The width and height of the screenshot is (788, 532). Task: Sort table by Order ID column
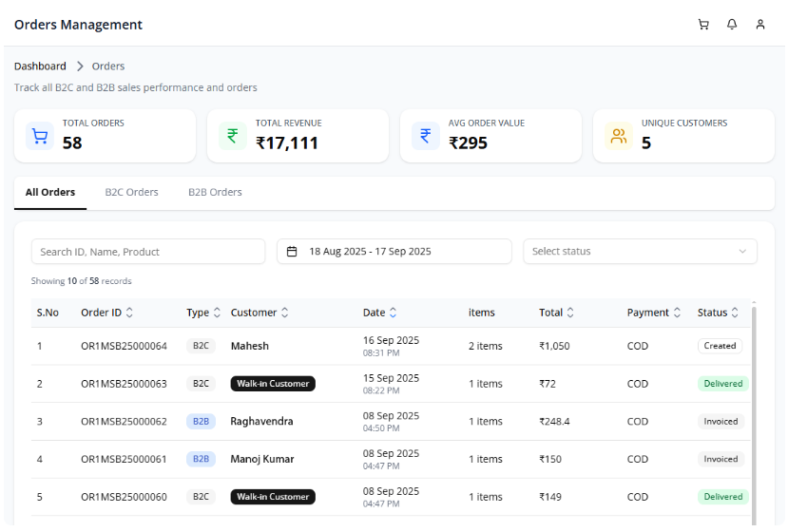coord(129,313)
